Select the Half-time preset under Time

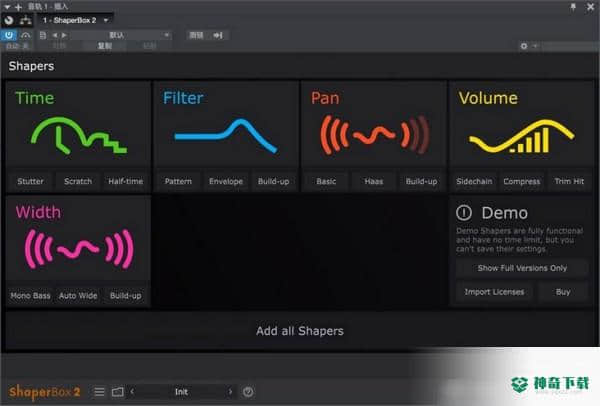126,181
